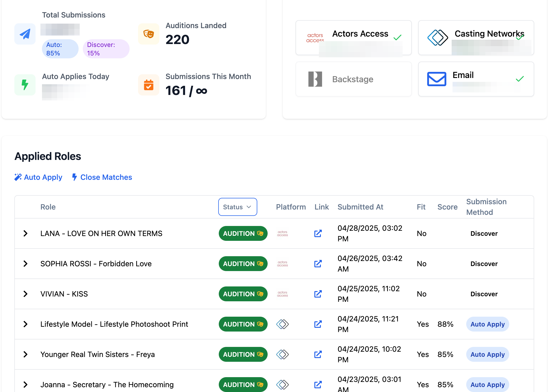
Task: Expand the LANA - LOVE ON HER OWN TERMS row
Action: (25, 233)
